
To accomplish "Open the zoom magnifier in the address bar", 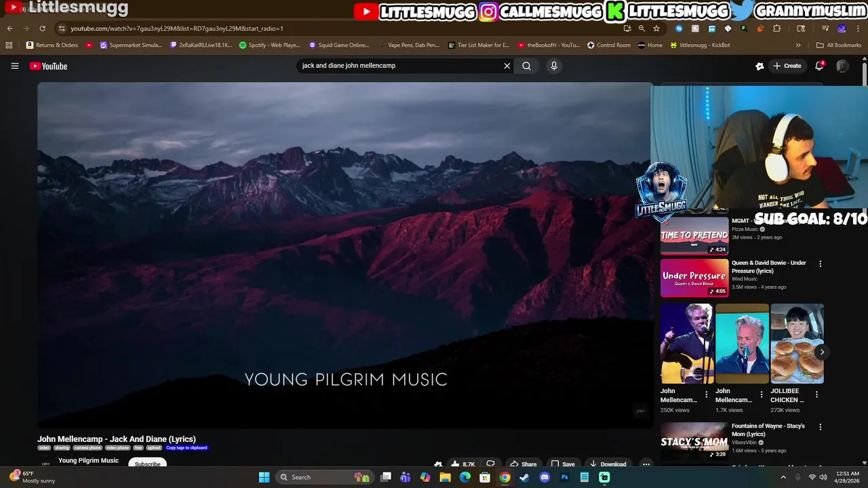I will [x=642, y=28].
